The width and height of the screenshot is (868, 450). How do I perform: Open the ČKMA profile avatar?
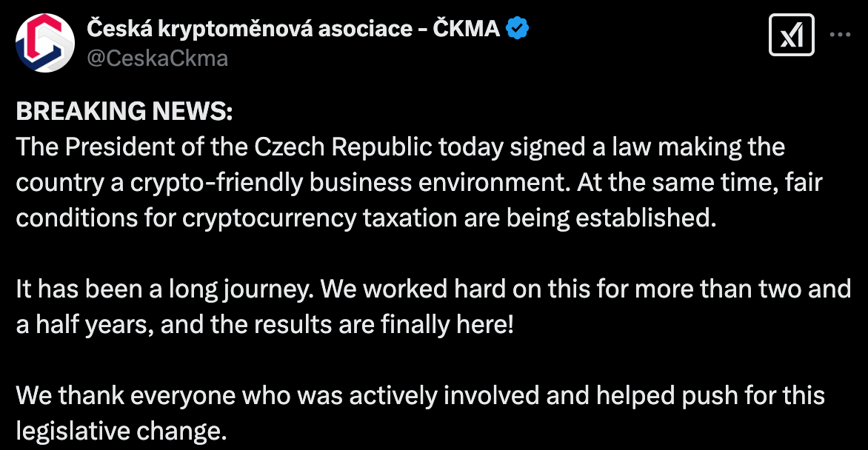tap(44, 43)
